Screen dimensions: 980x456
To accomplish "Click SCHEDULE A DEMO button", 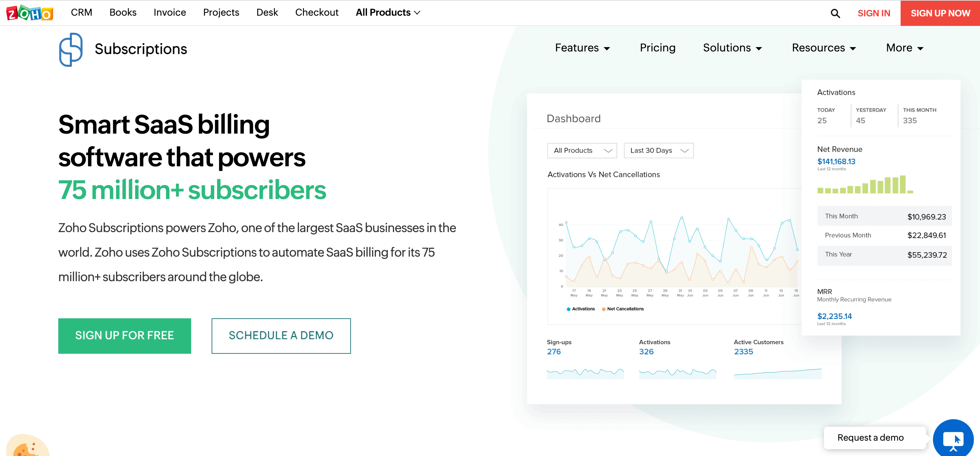I will pos(281,336).
